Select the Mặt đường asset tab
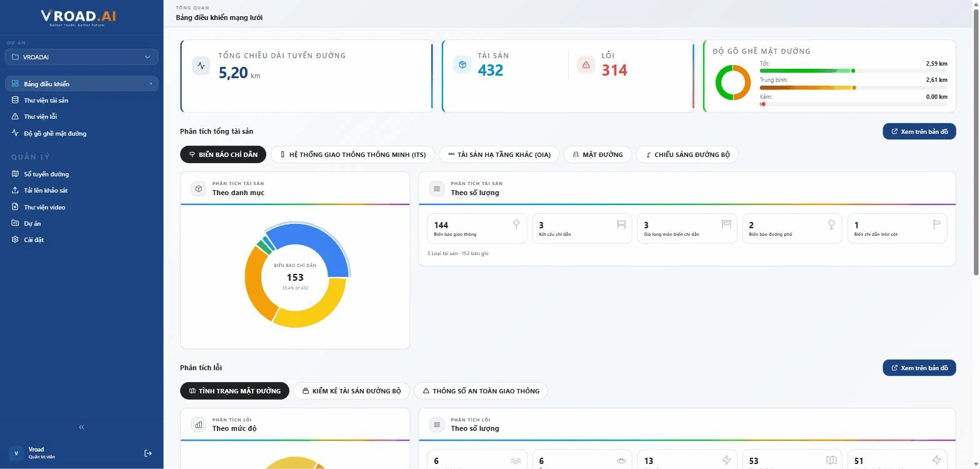Image resolution: width=980 pixels, height=469 pixels. coord(597,154)
